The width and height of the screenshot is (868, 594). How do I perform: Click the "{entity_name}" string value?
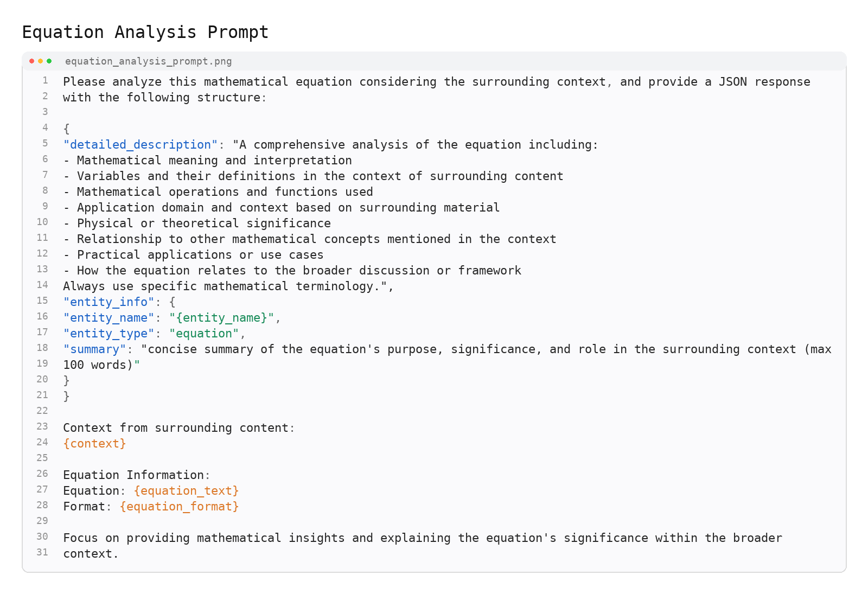(221, 318)
